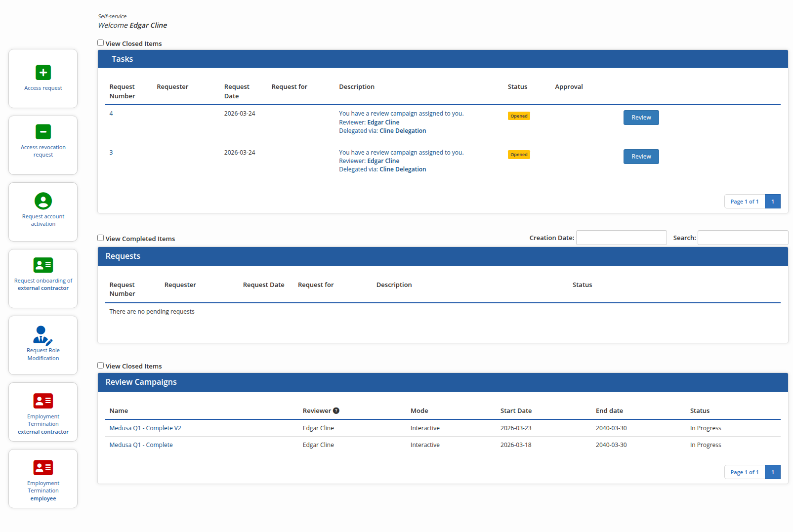Open campaign Medusa Q1 - Complete
The height and width of the screenshot is (532, 793).
pyautogui.click(x=141, y=445)
